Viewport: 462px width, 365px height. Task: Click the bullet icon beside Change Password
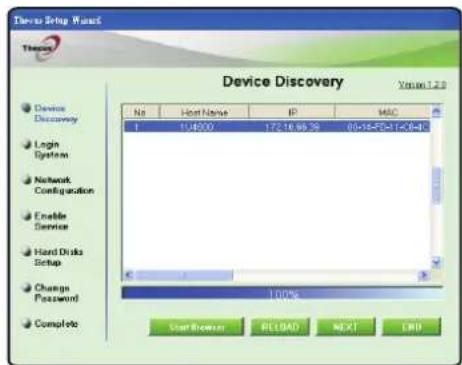tap(26, 287)
